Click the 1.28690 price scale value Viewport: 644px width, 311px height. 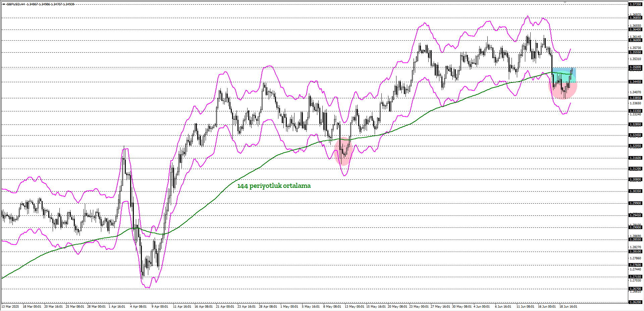[635, 236]
